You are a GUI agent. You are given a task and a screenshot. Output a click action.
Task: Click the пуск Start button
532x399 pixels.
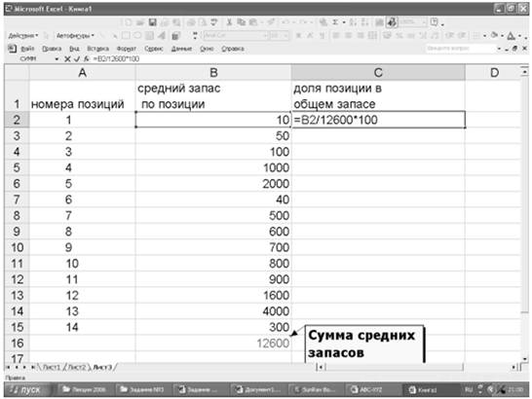pyautogui.click(x=26, y=389)
